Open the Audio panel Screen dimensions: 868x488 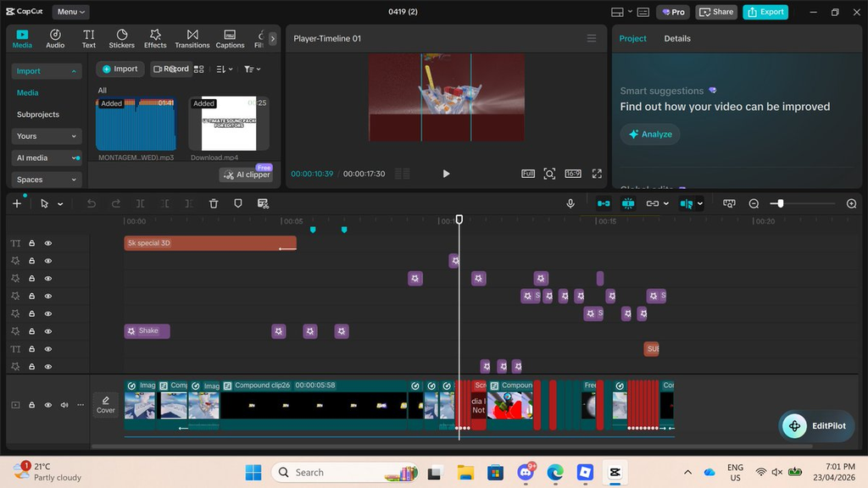55,39
